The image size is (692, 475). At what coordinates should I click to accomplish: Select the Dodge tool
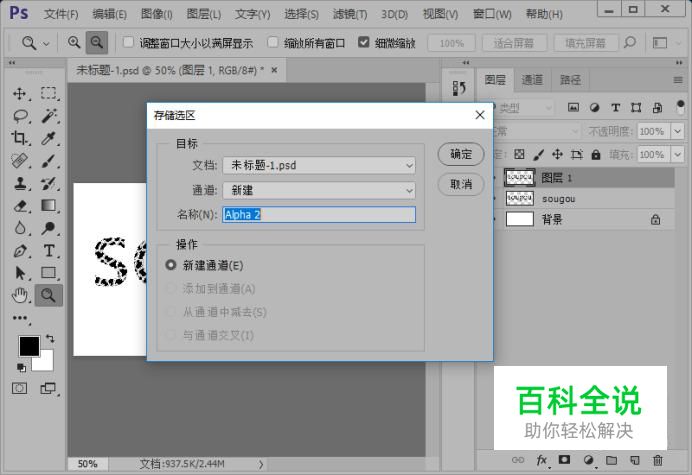(x=49, y=228)
